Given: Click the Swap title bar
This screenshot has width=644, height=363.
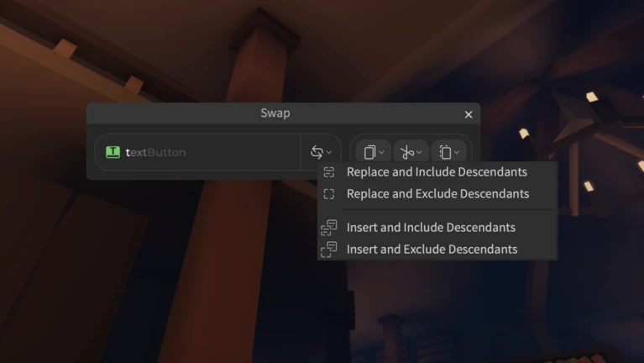Looking at the screenshot, I should click(275, 113).
